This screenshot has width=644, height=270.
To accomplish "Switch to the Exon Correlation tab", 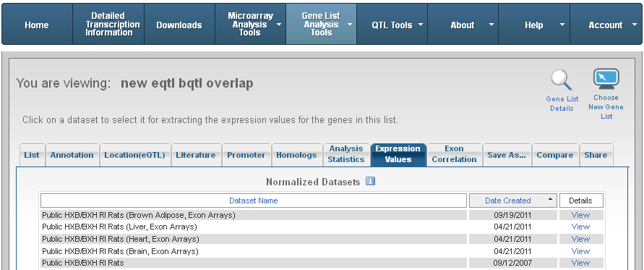I will [454, 154].
